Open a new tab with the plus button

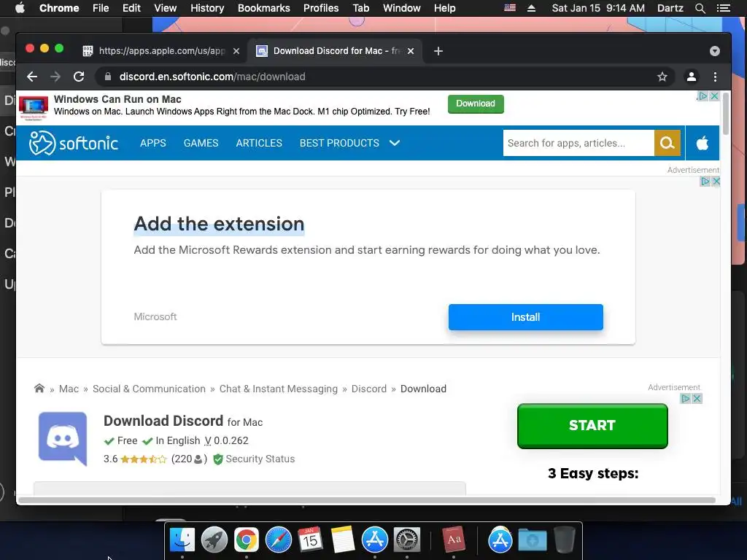(438, 51)
